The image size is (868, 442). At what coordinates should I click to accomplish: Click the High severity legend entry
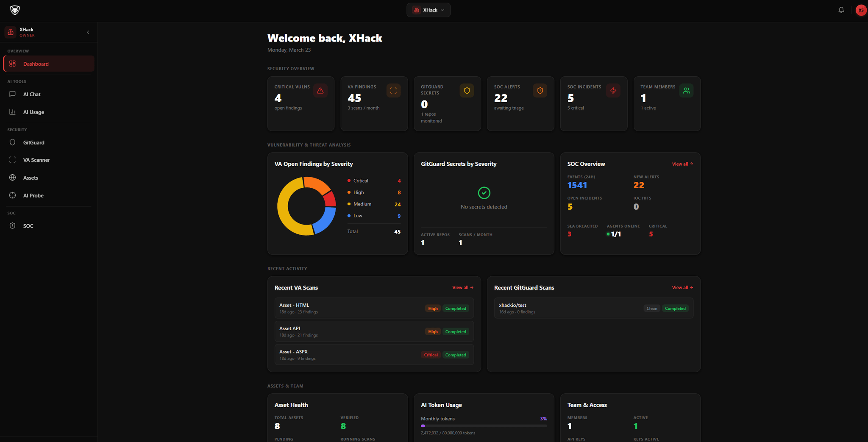tap(374, 192)
